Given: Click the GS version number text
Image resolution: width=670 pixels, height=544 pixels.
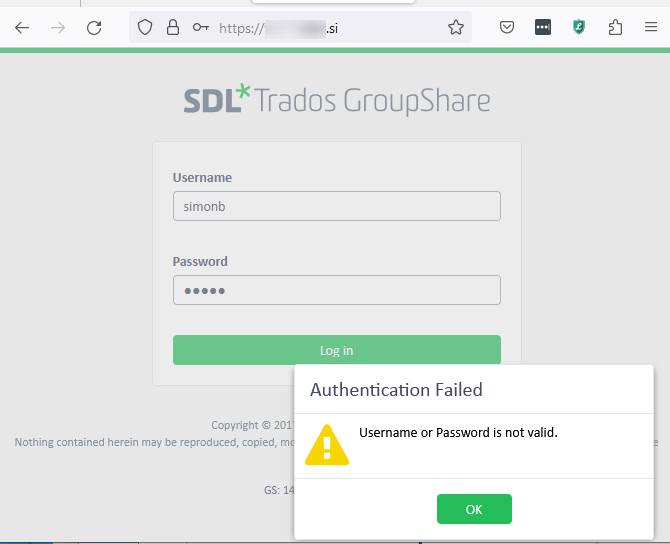Looking at the screenshot, I should pos(279,490).
